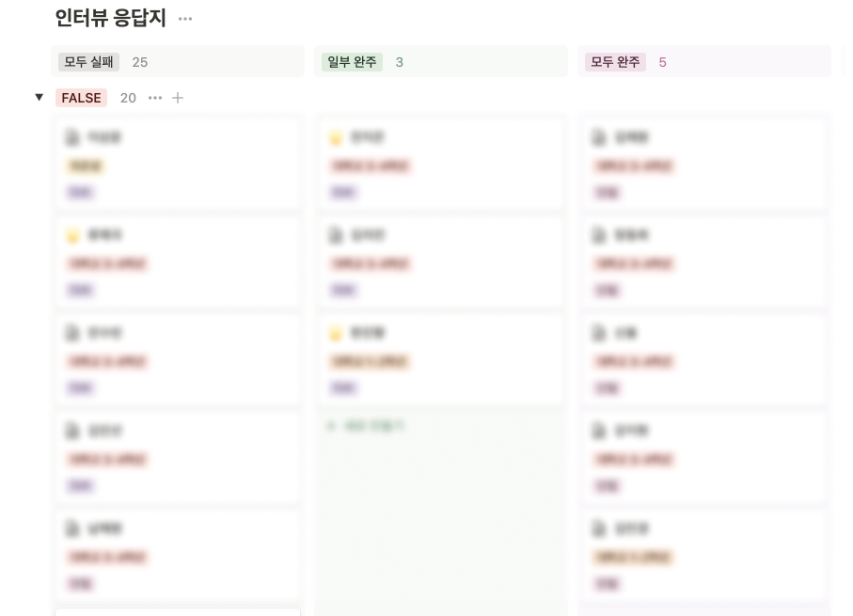Screen dimensions: 853x616
Task: Open the 모두 실패 column header menu
Action: (88, 62)
